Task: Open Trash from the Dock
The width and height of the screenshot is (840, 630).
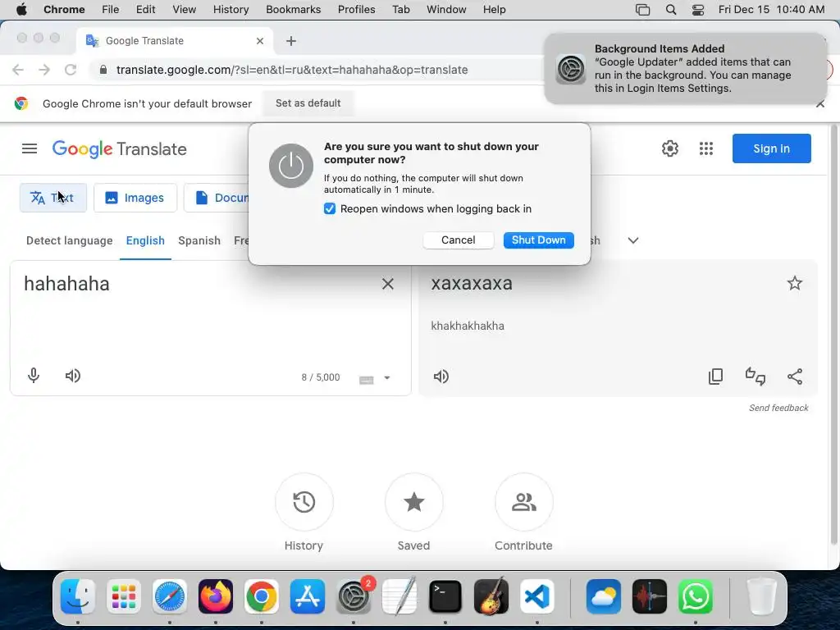Action: coord(761,596)
